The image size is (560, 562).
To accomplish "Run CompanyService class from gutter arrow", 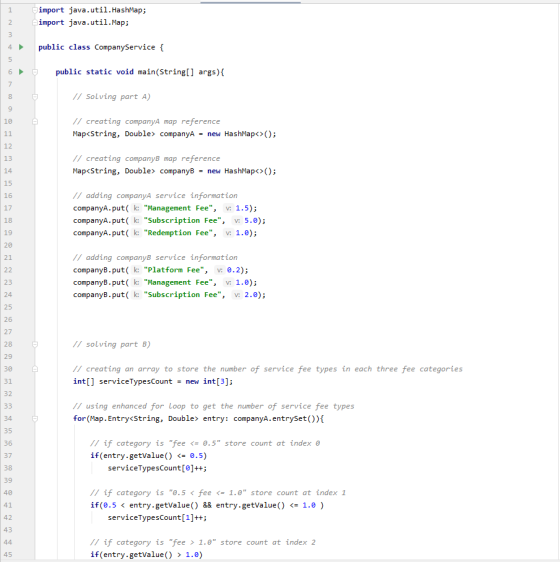I will click(21, 47).
